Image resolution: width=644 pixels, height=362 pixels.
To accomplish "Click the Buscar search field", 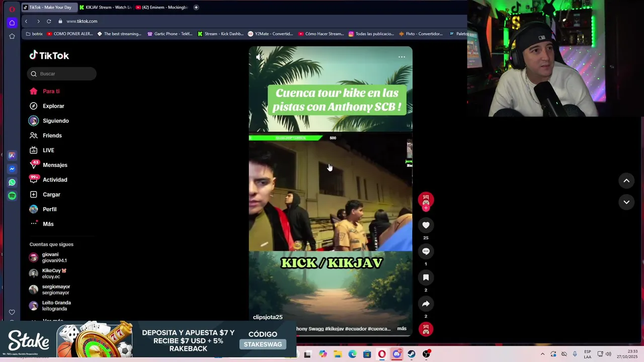I will [62, 74].
